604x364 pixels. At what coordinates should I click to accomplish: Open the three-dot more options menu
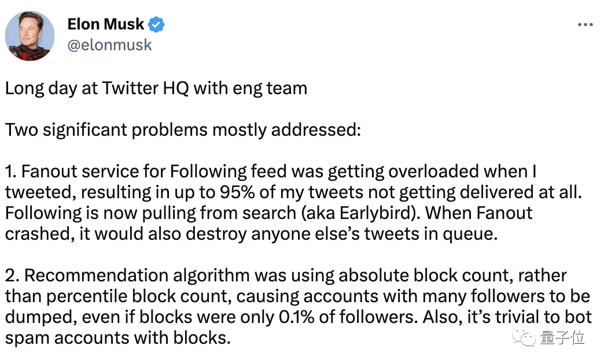[x=585, y=25]
